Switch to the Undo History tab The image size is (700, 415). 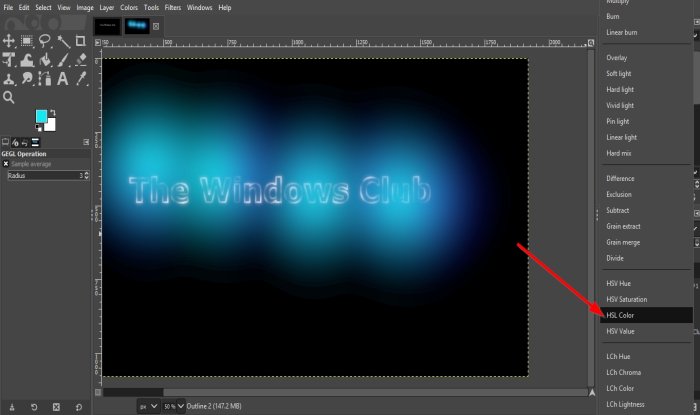[x=25, y=142]
